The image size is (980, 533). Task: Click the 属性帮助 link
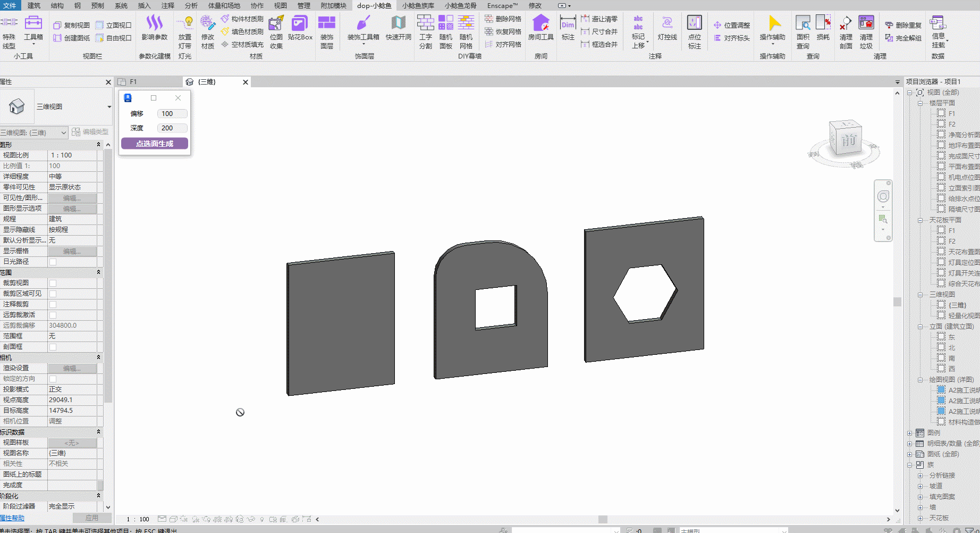tap(12, 518)
